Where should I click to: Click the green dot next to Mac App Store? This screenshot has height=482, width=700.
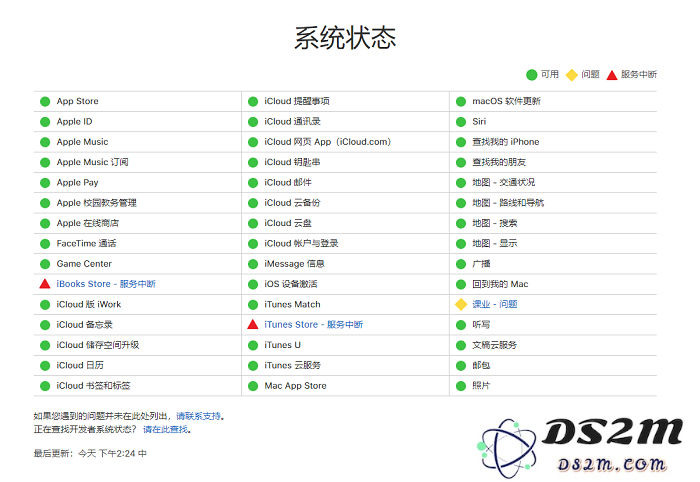click(x=253, y=386)
